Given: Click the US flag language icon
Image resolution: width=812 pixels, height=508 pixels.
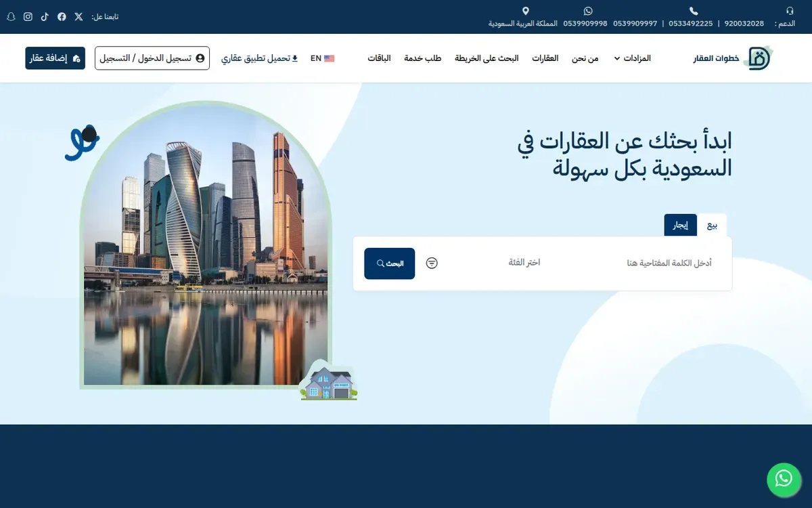Looking at the screenshot, I should coord(329,58).
